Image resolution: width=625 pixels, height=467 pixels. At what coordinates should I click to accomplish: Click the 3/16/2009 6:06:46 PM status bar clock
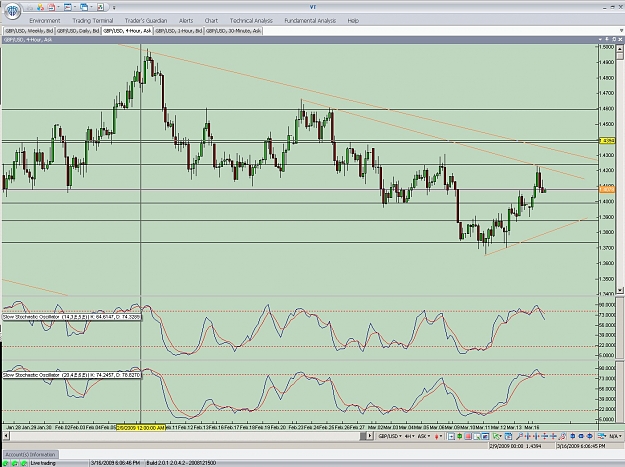115,463
